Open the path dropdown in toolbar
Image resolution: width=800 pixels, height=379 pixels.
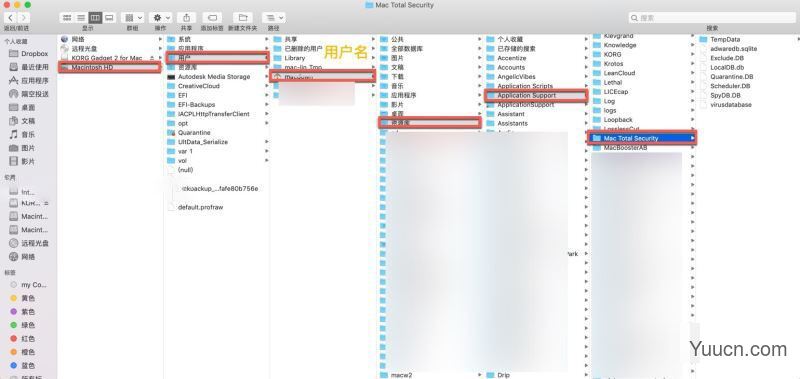[x=273, y=18]
